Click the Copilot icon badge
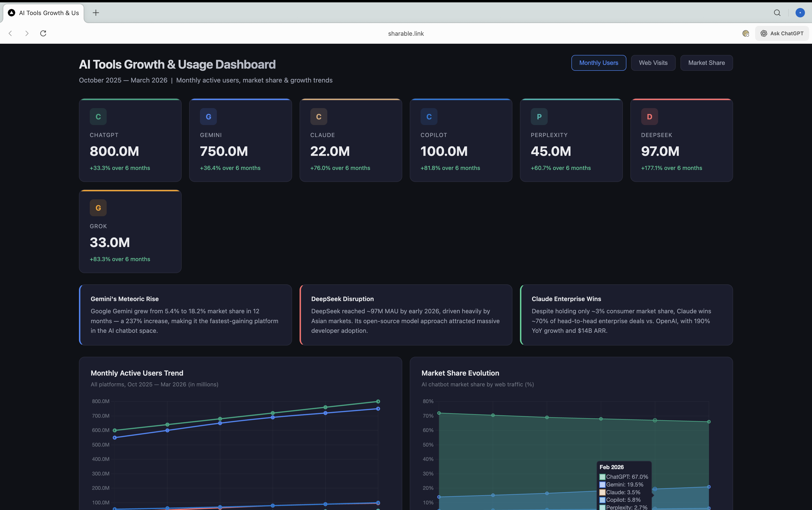 pos(429,116)
